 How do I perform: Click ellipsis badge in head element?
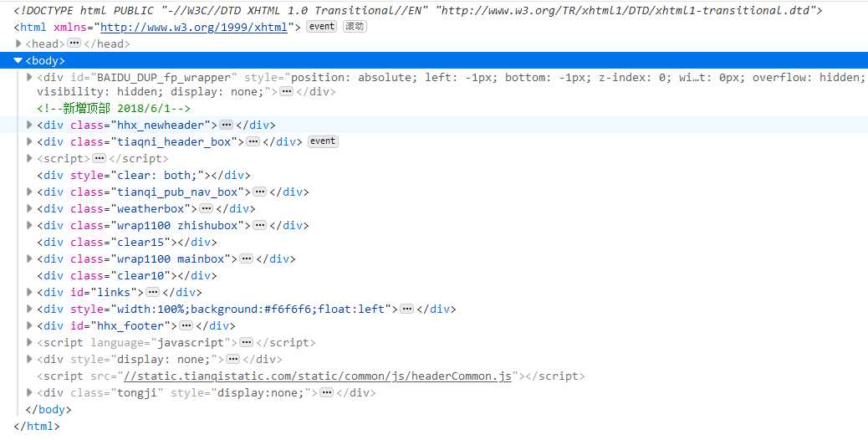(74, 43)
